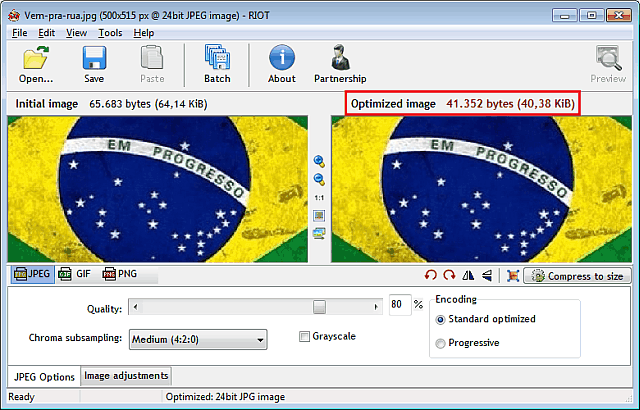Switch to the Image adjustments tab
This screenshot has width=640, height=410.
click(126, 376)
